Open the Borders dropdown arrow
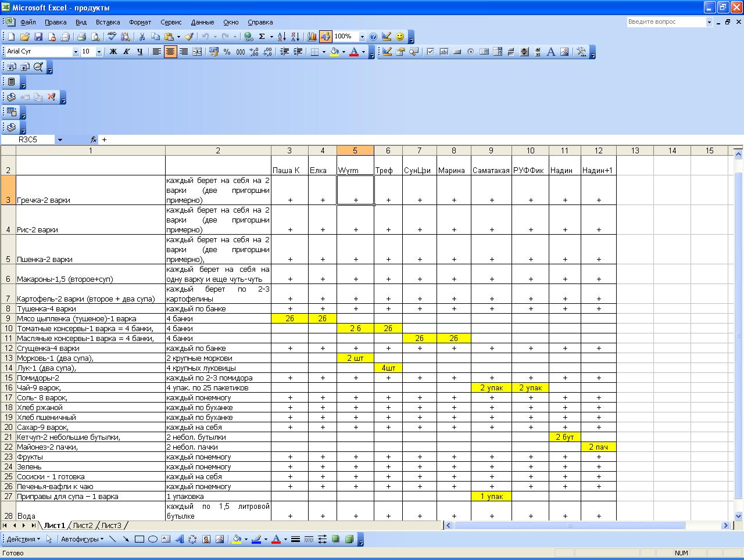744x560 pixels. pyautogui.click(x=323, y=52)
